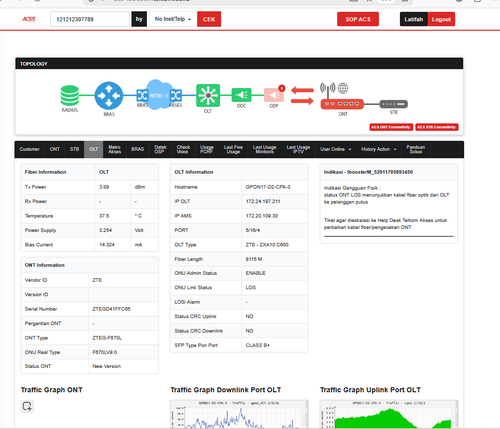Open the Datek OSP tab
The image size is (500, 429).
(160, 149)
